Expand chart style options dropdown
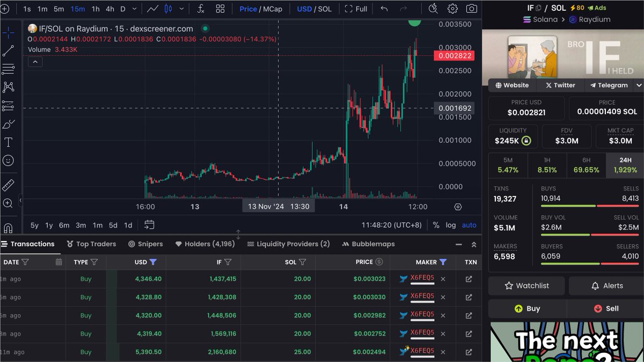Image resolution: width=644 pixels, height=362 pixels. tap(182, 9)
